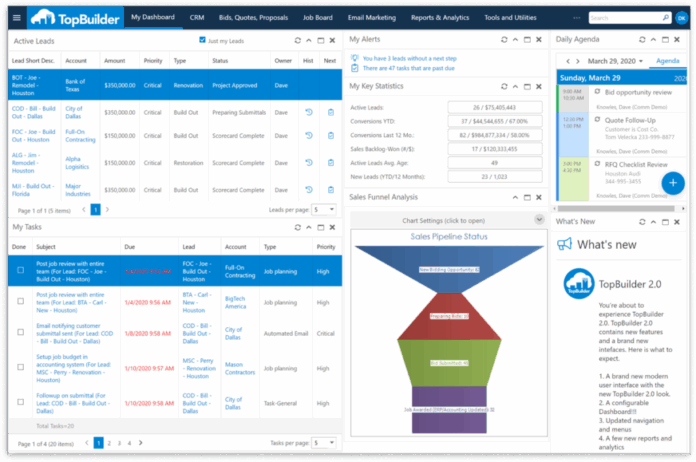The width and height of the screenshot is (696, 462).
Task: Mark FOC - Joe post job review task done
Action: tap(20, 270)
